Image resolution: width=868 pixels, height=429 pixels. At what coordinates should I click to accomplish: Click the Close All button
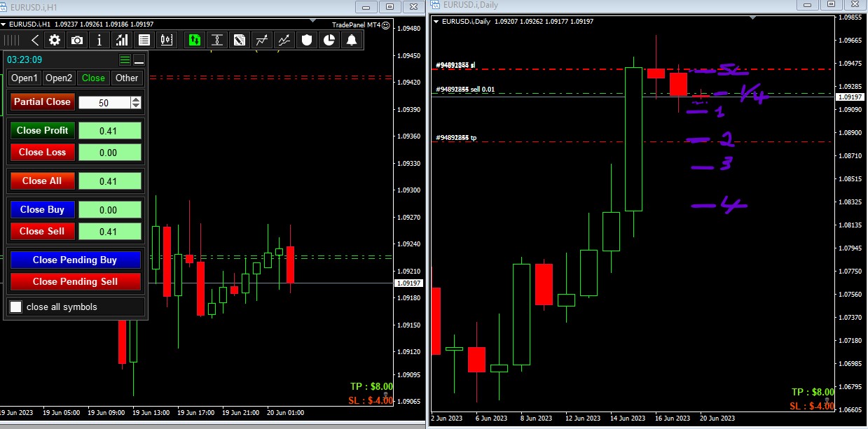pos(43,181)
